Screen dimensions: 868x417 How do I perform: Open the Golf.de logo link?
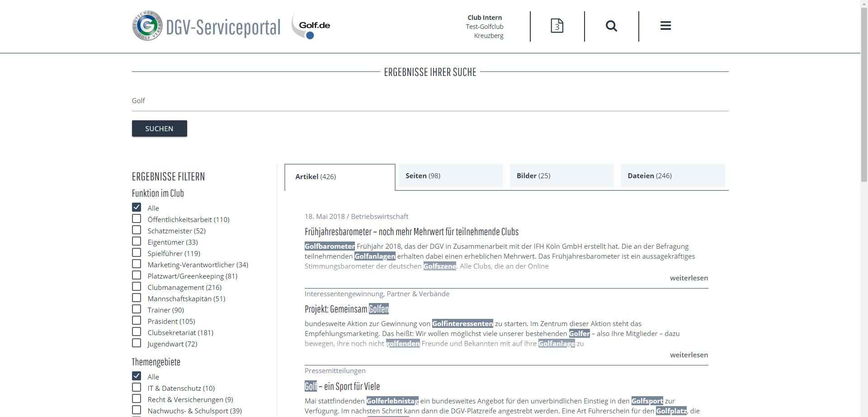tap(311, 26)
